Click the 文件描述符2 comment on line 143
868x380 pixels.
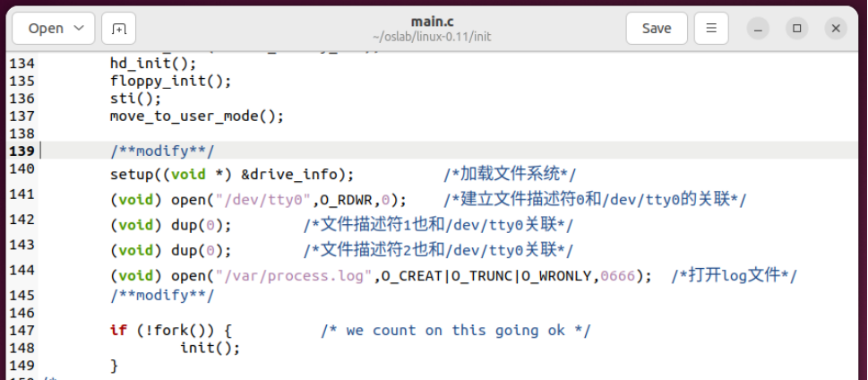tap(438, 251)
